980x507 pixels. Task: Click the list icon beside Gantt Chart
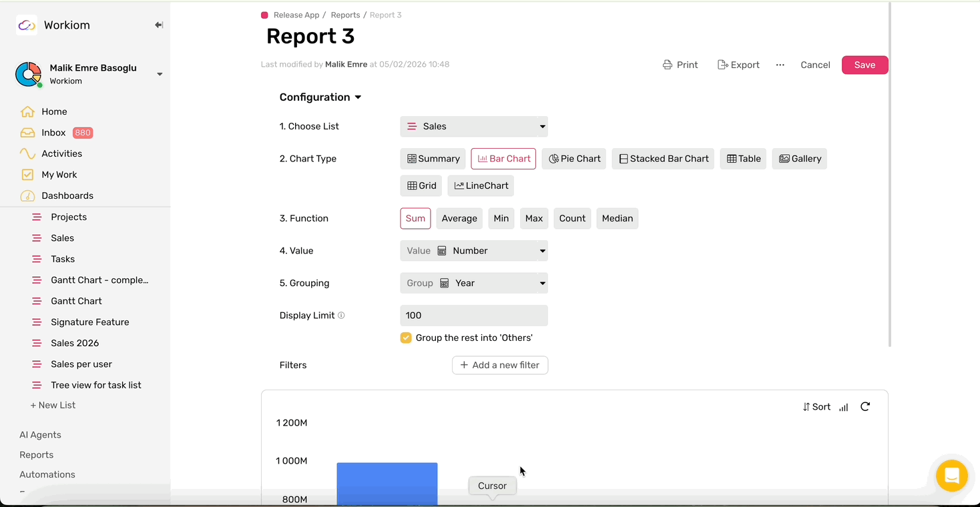pyautogui.click(x=37, y=301)
